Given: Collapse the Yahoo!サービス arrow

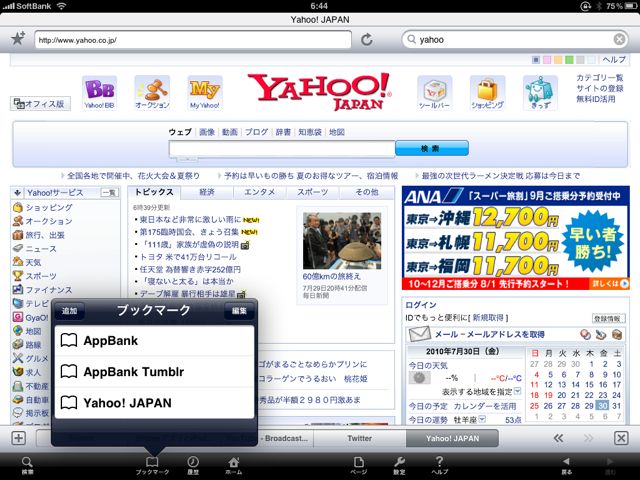Looking at the screenshot, I should click(x=18, y=193).
